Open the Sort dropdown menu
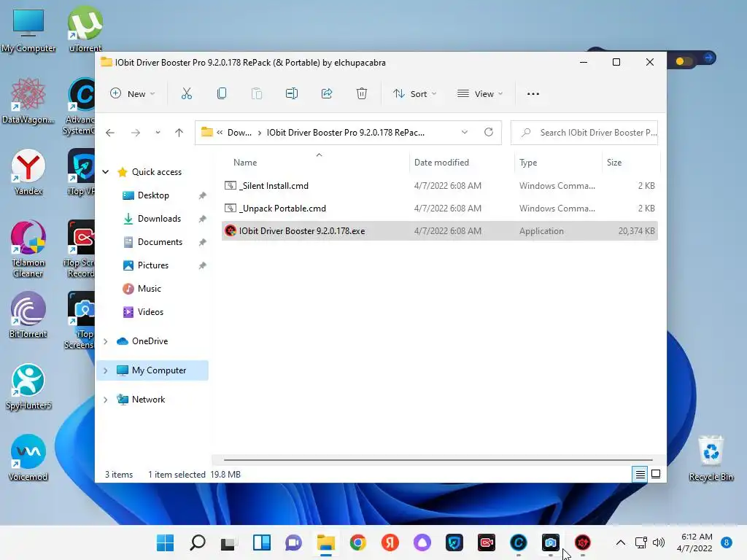The width and height of the screenshot is (747, 560). [x=414, y=94]
